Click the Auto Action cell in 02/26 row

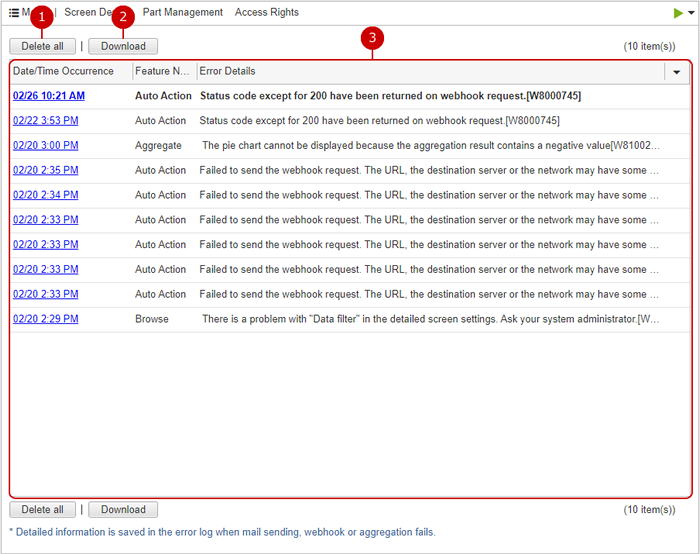pyautogui.click(x=163, y=96)
